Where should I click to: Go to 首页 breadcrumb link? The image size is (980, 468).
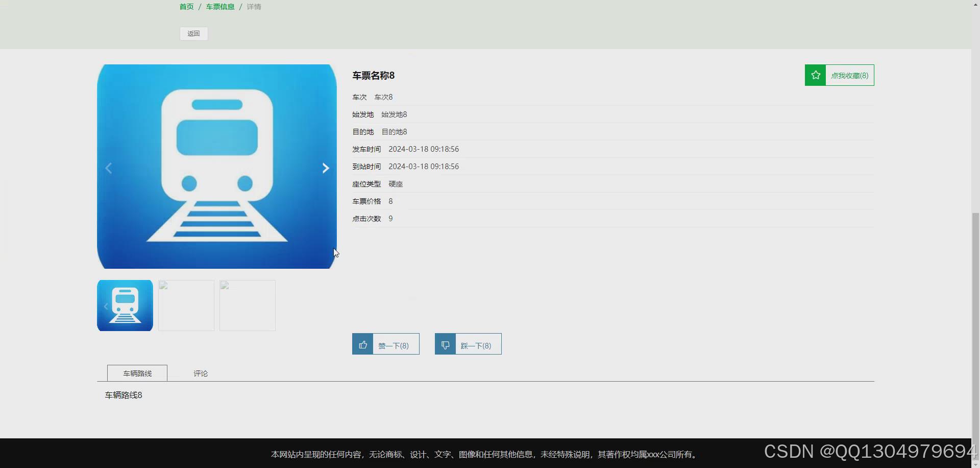coord(186,7)
